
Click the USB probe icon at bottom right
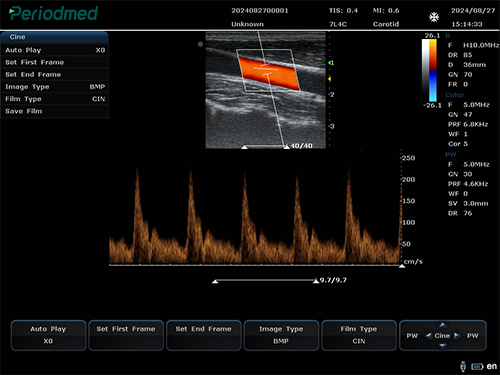463,366
